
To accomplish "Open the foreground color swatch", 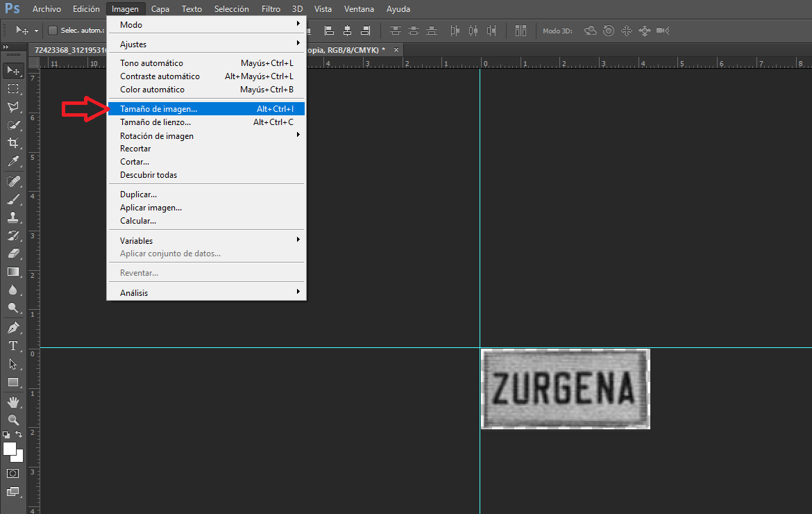I will coord(9,449).
